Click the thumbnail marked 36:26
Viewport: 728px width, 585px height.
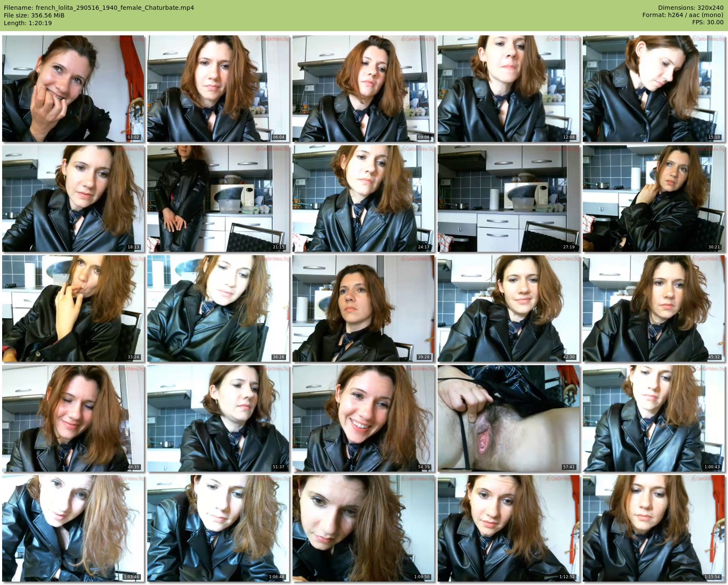[x=218, y=308]
